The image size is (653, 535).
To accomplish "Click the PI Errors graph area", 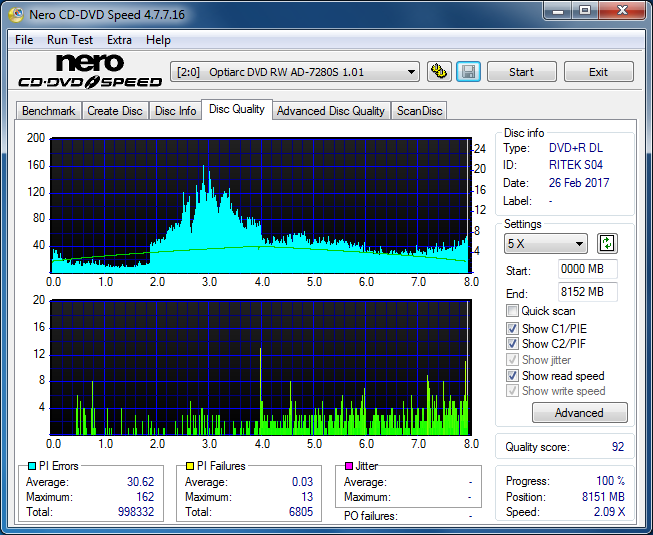I will tap(260, 206).
